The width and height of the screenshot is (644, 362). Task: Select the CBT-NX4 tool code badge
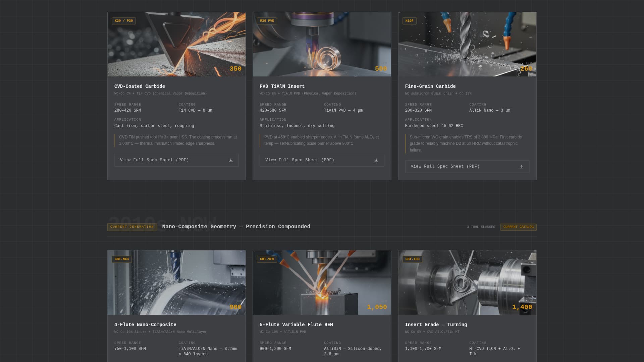tap(122, 259)
